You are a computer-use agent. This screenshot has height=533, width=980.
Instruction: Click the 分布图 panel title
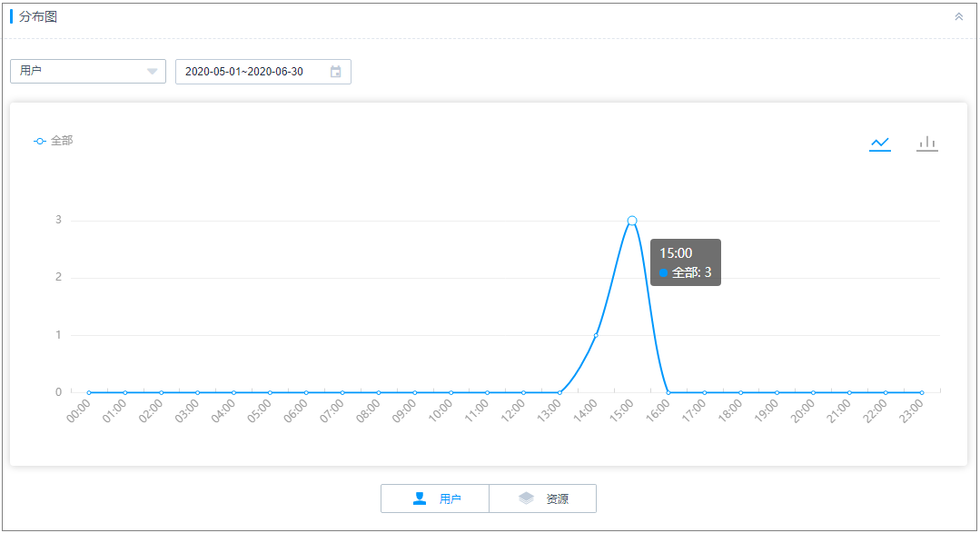(x=38, y=17)
